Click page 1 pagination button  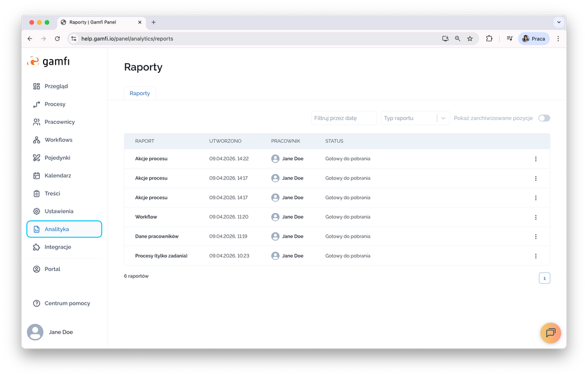544,278
